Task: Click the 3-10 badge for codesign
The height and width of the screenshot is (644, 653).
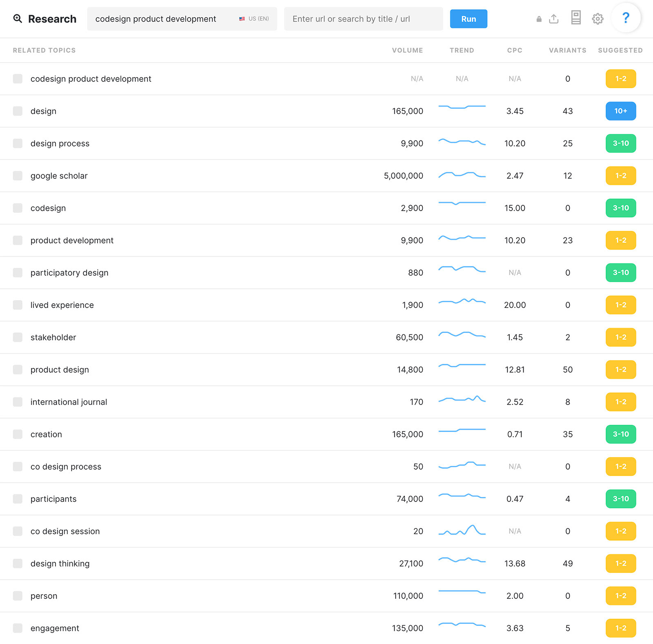Action: [x=621, y=208]
